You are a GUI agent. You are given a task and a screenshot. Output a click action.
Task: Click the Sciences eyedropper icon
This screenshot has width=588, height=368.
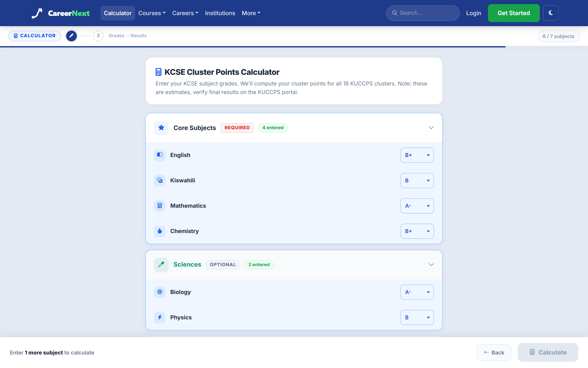[x=161, y=265]
